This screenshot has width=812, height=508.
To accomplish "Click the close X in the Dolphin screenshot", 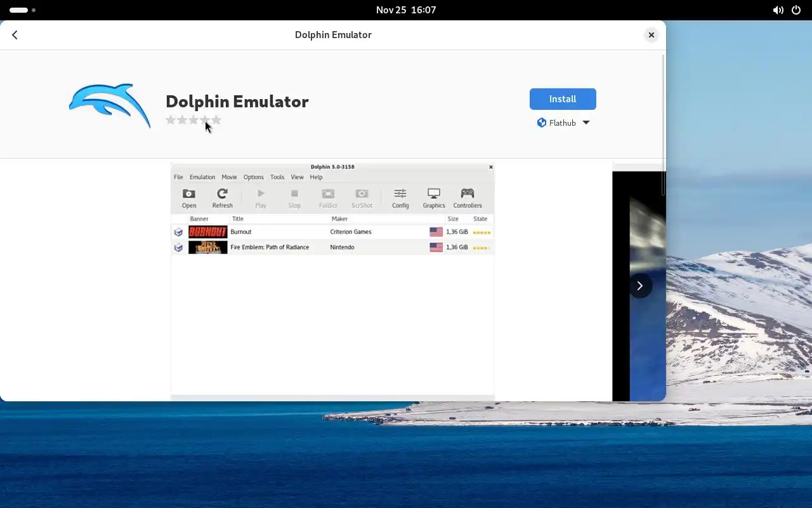I will [490, 167].
